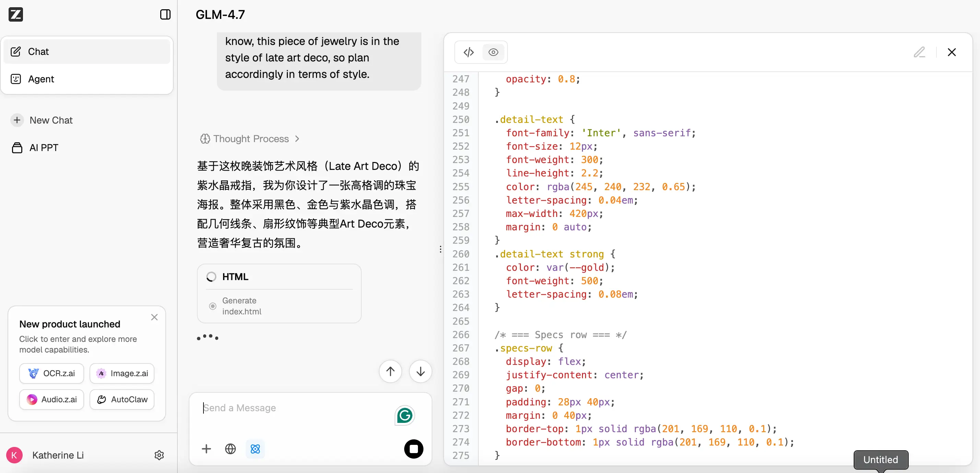Edit the artifact with pencil icon
Image resolution: width=980 pixels, height=473 pixels.
click(919, 52)
